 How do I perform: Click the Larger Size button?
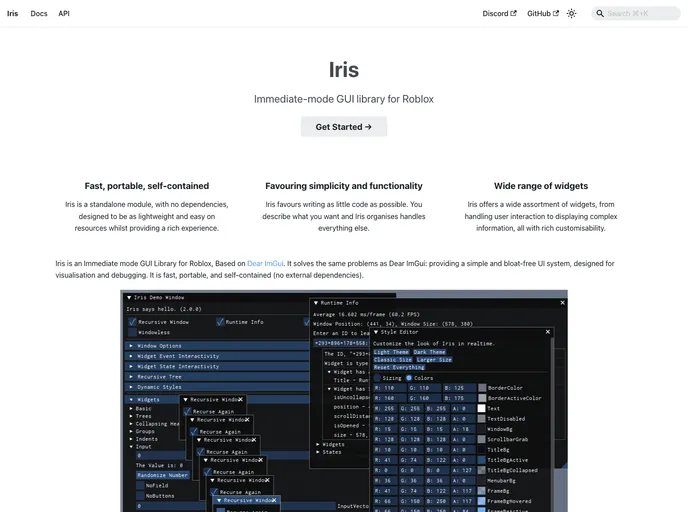coord(434,359)
